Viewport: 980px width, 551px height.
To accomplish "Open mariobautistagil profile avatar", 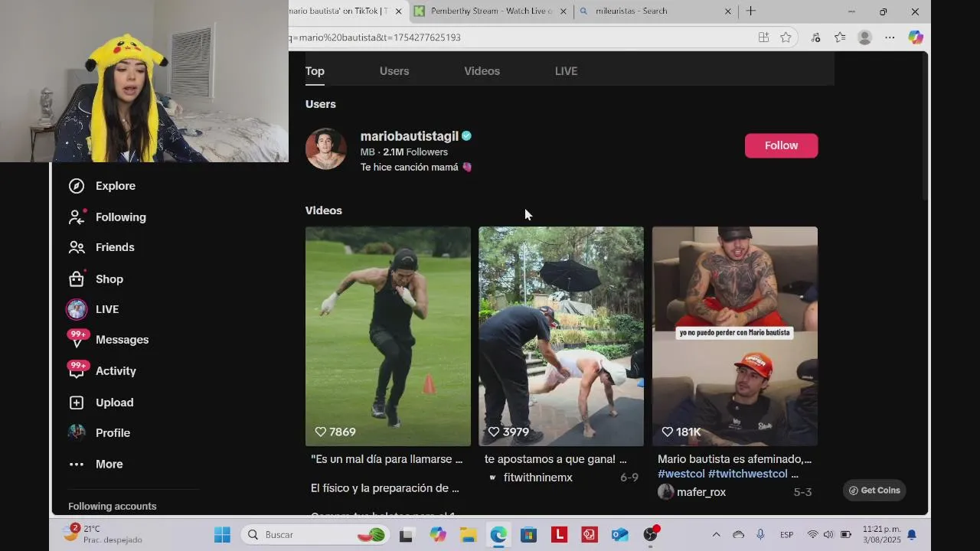I will [x=326, y=148].
